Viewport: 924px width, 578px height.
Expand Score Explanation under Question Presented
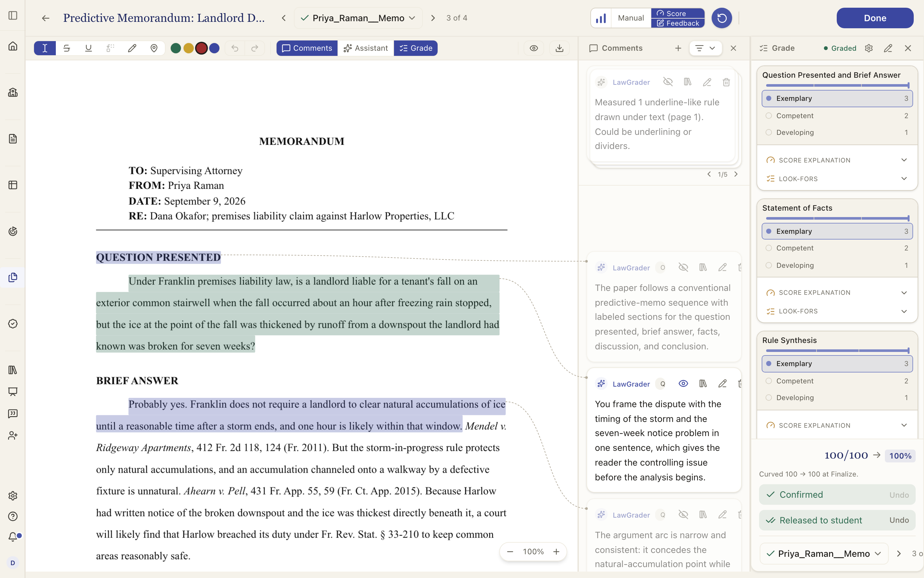click(837, 160)
